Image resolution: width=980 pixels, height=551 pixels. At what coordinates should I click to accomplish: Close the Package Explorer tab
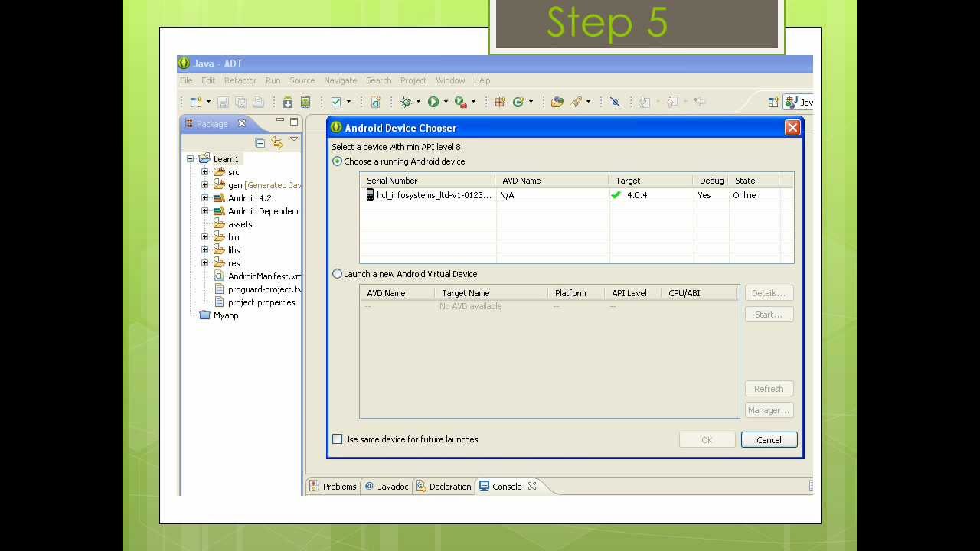pyautogui.click(x=242, y=123)
